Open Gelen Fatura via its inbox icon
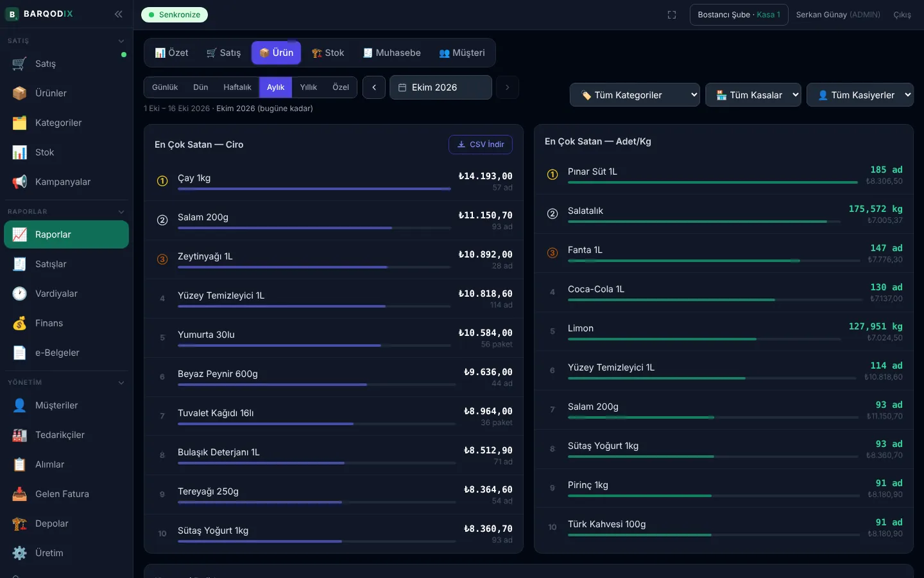 pyautogui.click(x=20, y=494)
